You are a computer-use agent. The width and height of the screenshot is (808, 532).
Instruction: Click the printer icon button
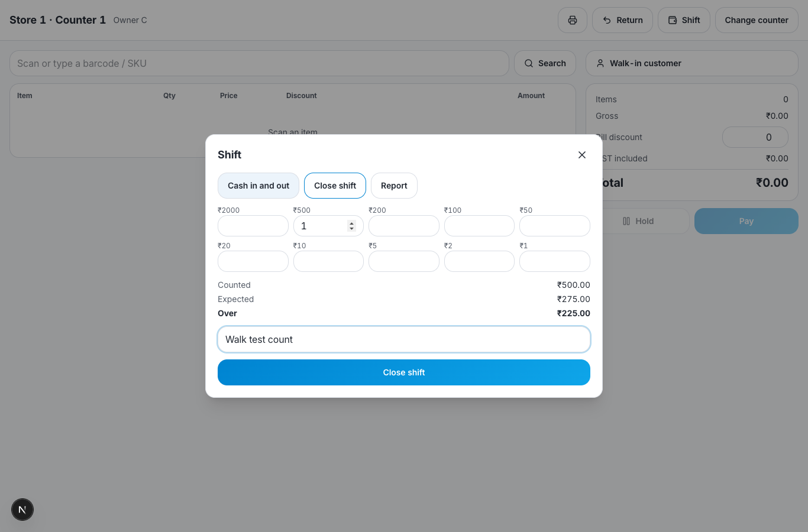click(x=572, y=20)
